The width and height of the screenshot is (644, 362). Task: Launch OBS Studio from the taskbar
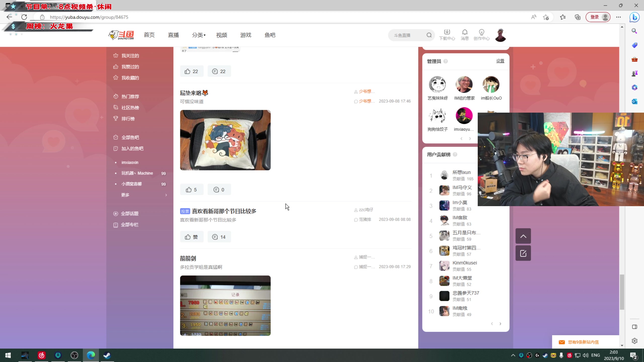tap(74, 355)
